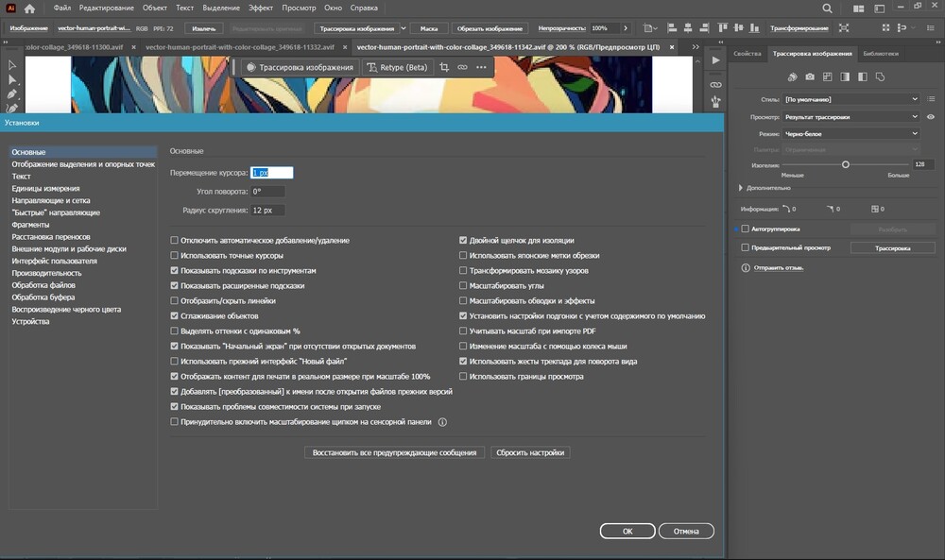945x560 pixels.
Task: Uncheck the Сглаживание объектов checkbox
Action: tap(174, 316)
